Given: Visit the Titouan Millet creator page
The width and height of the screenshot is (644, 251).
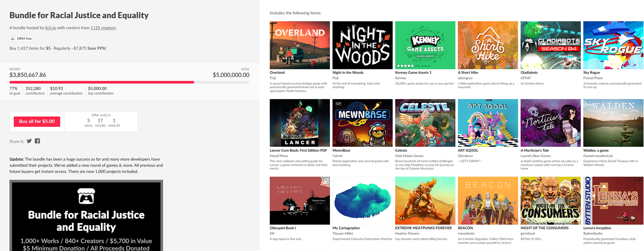Looking at the screenshot, I should tap(343, 234).
